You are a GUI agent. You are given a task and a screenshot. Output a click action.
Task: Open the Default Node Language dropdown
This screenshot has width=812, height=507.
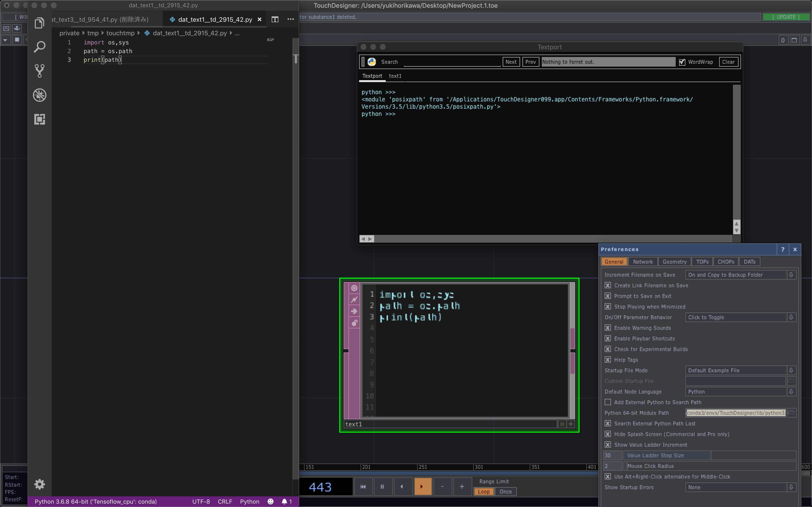click(791, 392)
